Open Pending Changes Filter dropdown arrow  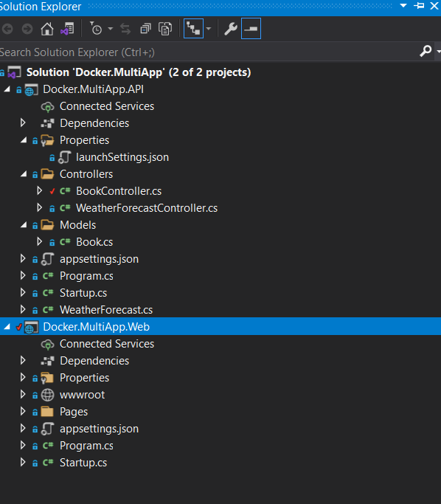pyautogui.click(x=110, y=29)
